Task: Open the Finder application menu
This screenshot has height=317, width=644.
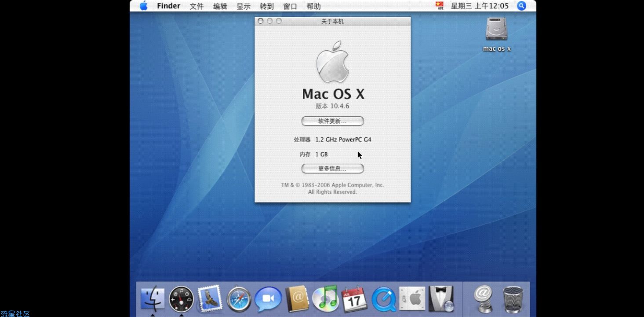Action: pyautogui.click(x=168, y=6)
